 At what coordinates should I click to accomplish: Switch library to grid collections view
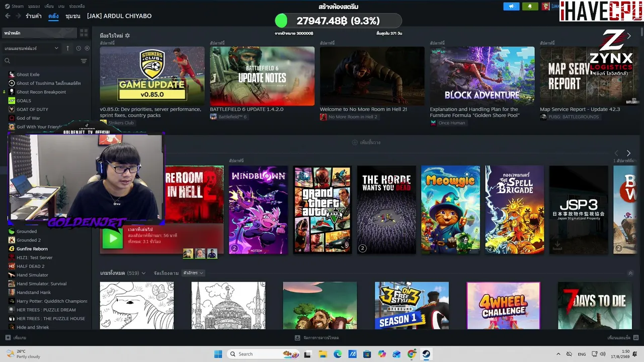[84, 33]
